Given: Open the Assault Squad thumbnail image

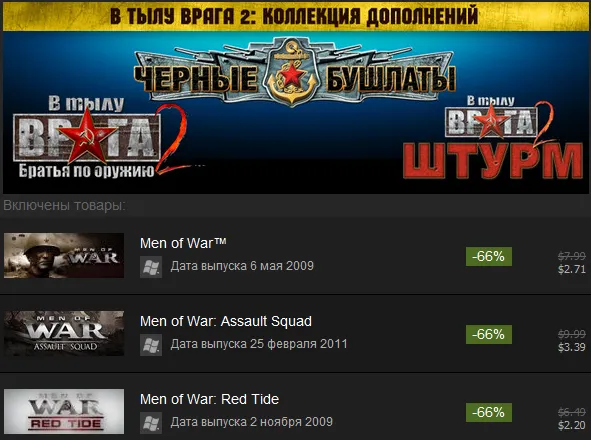Looking at the screenshot, I should click(x=64, y=333).
